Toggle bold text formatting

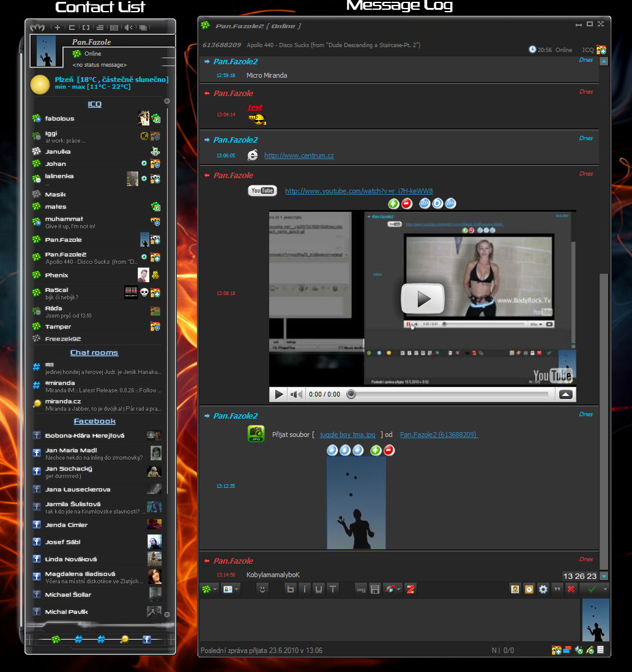291,589
